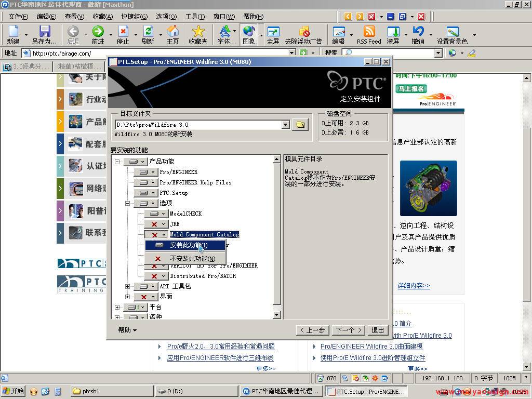The width and height of the screenshot is (532, 399).
Task: Switch to the 3.0经典分 browser tab
Action: (27, 66)
